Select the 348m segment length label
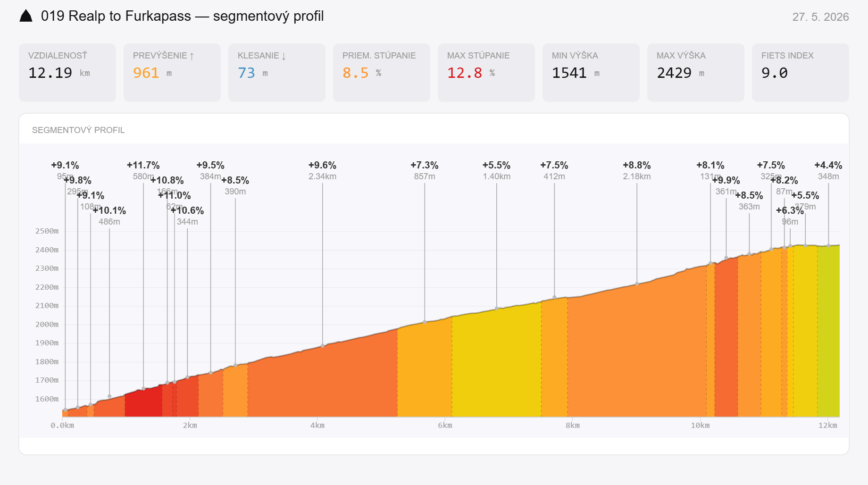Image resolution: width=868 pixels, height=485 pixels. pyautogui.click(x=828, y=176)
